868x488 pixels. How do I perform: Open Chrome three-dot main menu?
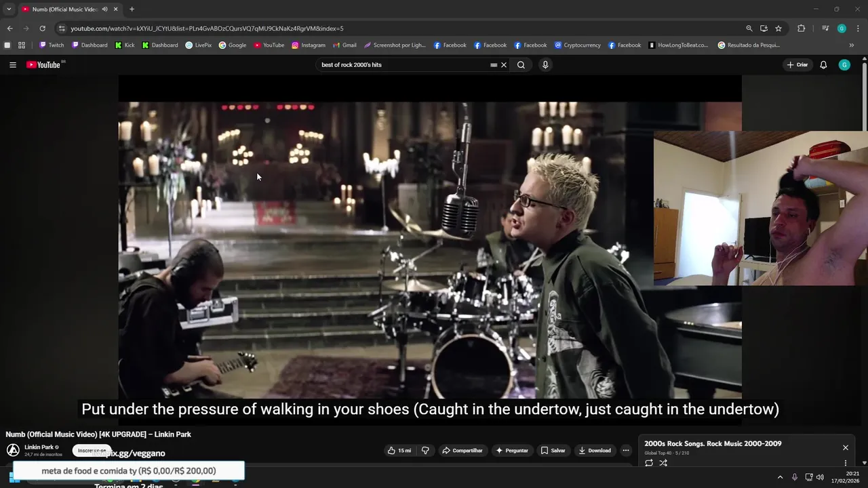pos(859,28)
